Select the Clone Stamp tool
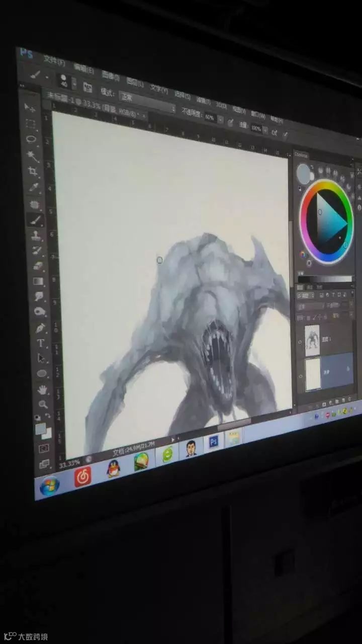Screen dimensions: 362x644 (36, 235)
